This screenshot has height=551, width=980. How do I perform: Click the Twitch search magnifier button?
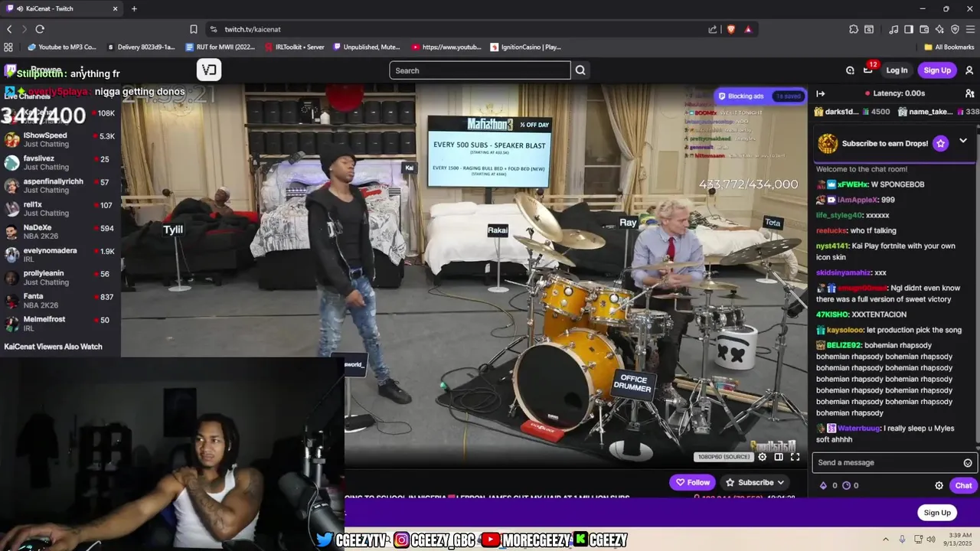point(580,70)
